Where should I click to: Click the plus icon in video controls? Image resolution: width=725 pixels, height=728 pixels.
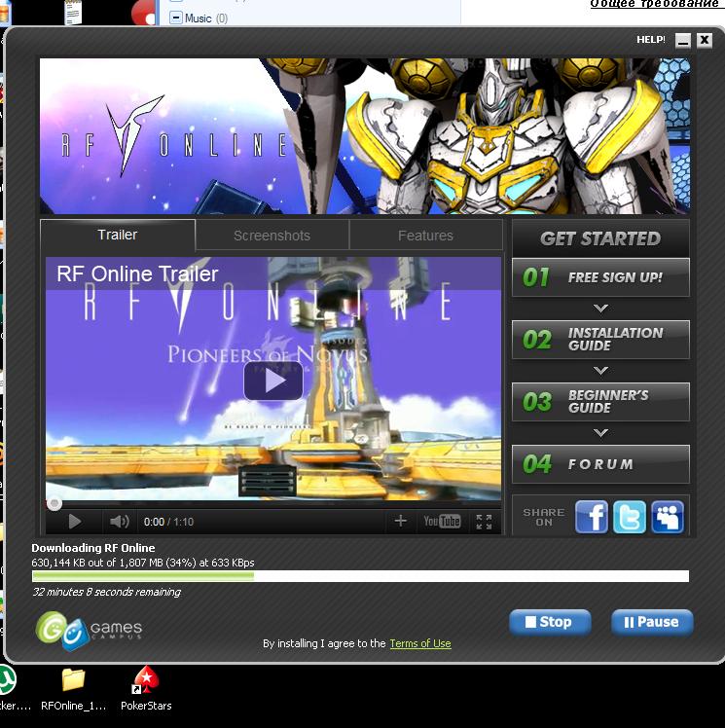click(401, 521)
